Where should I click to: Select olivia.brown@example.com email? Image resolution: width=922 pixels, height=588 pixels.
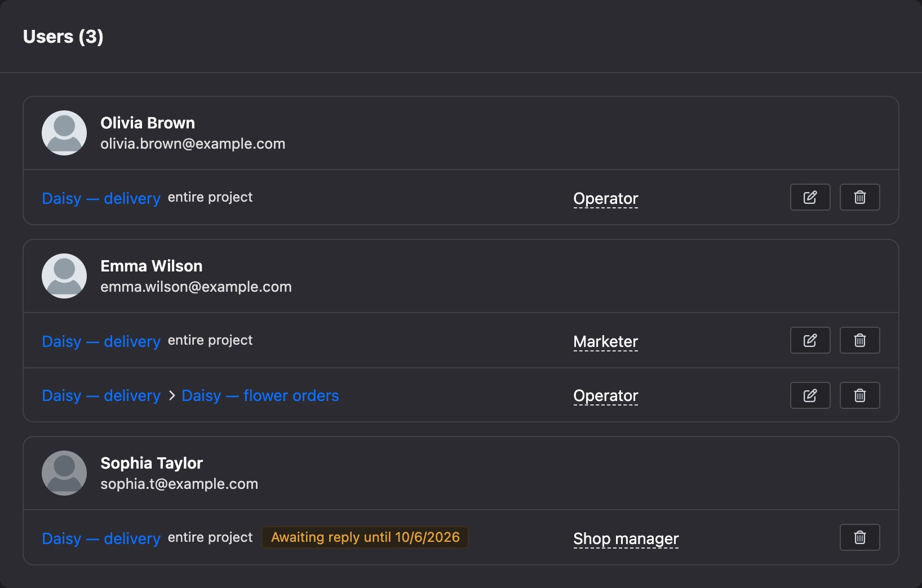tap(193, 144)
